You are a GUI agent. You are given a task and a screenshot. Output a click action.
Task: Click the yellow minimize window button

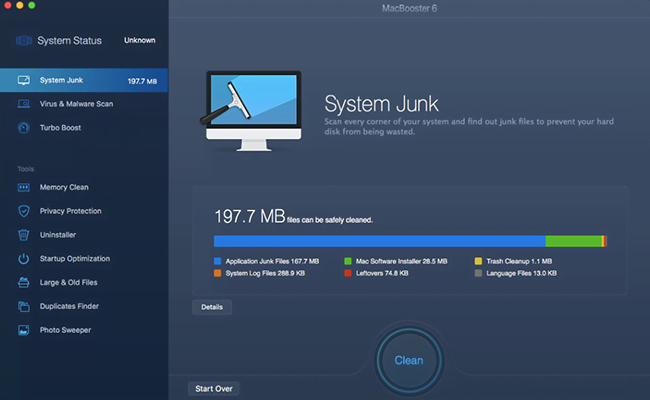tap(20, 5)
